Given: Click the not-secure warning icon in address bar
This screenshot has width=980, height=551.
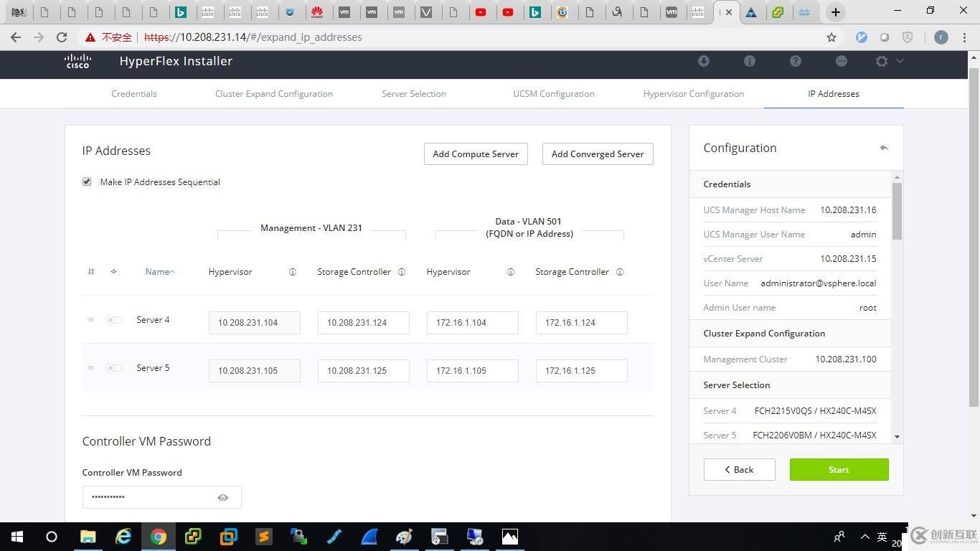Looking at the screenshot, I should [90, 37].
